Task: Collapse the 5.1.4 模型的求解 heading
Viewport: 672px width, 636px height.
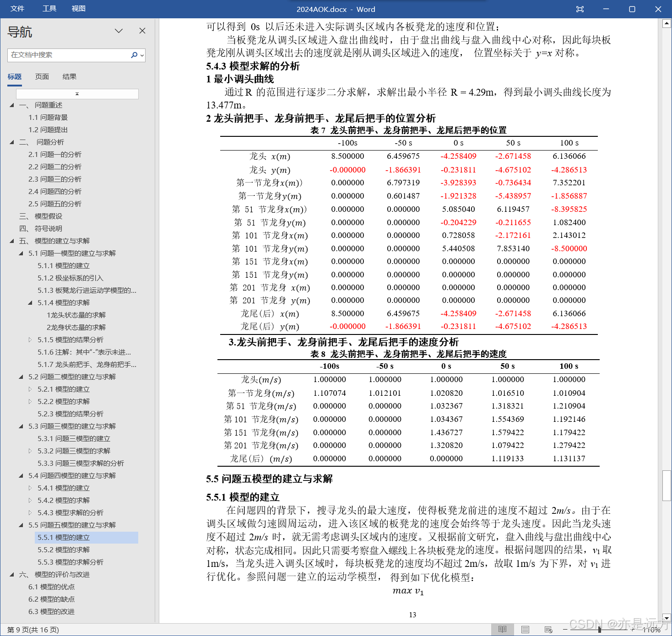Action: [x=30, y=303]
